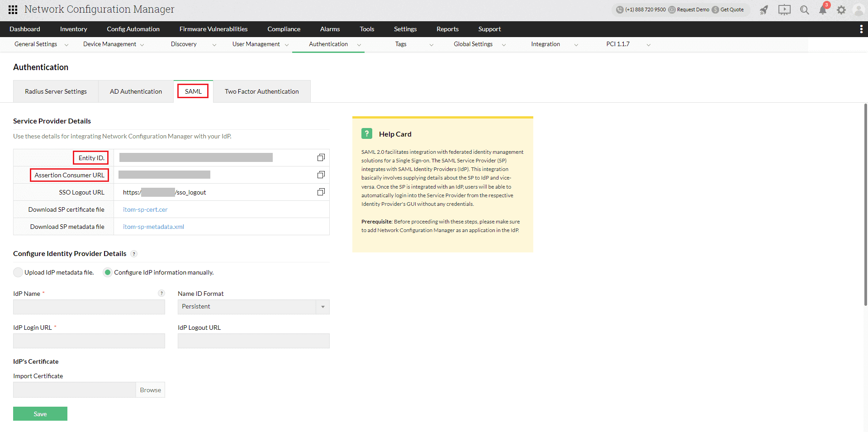The image size is (868, 432).
Task: Click the Save button
Action: [40, 414]
